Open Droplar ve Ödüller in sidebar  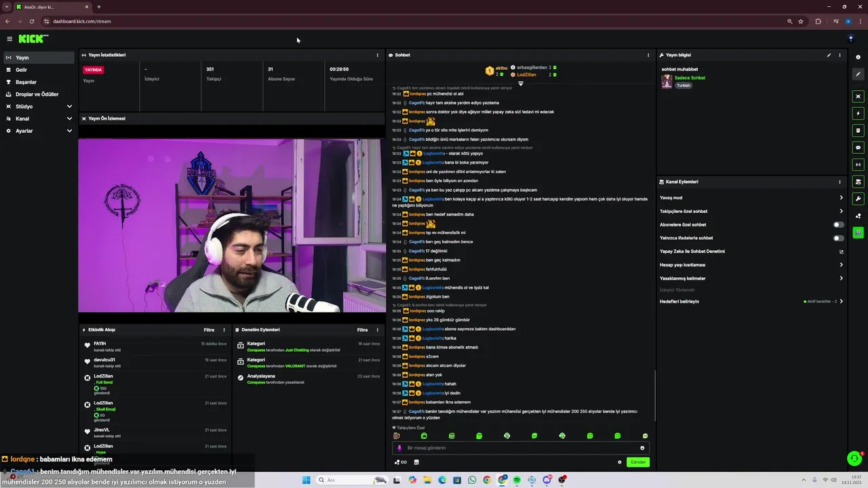(x=38, y=94)
